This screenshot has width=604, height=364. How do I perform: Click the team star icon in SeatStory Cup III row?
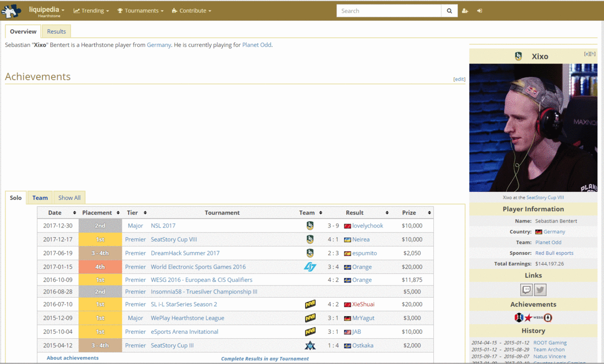coord(310,345)
